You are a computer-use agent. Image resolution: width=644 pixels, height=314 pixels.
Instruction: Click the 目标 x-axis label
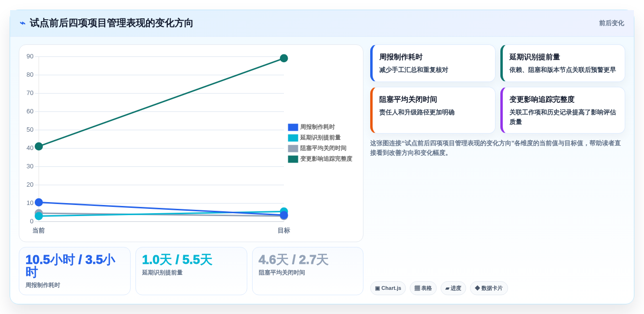point(284,231)
